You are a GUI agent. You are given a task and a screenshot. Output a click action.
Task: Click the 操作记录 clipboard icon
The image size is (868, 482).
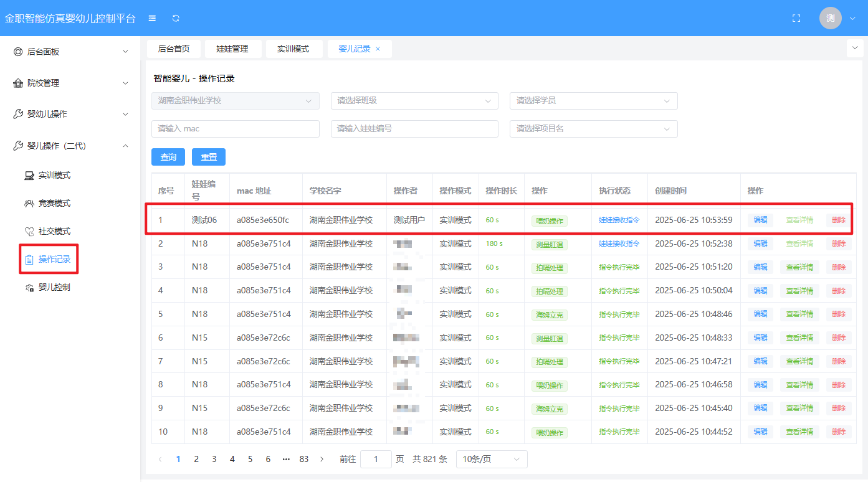click(x=29, y=259)
